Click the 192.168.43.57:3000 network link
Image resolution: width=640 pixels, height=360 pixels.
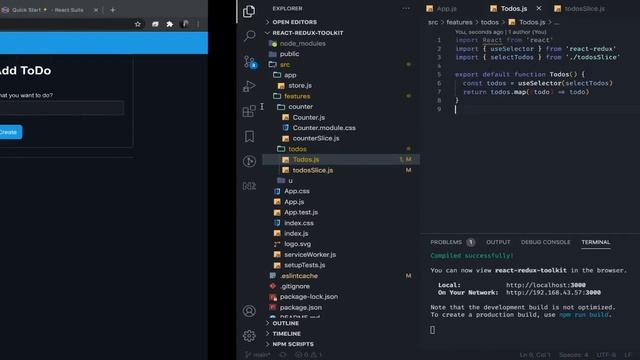[x=553, y=293]
